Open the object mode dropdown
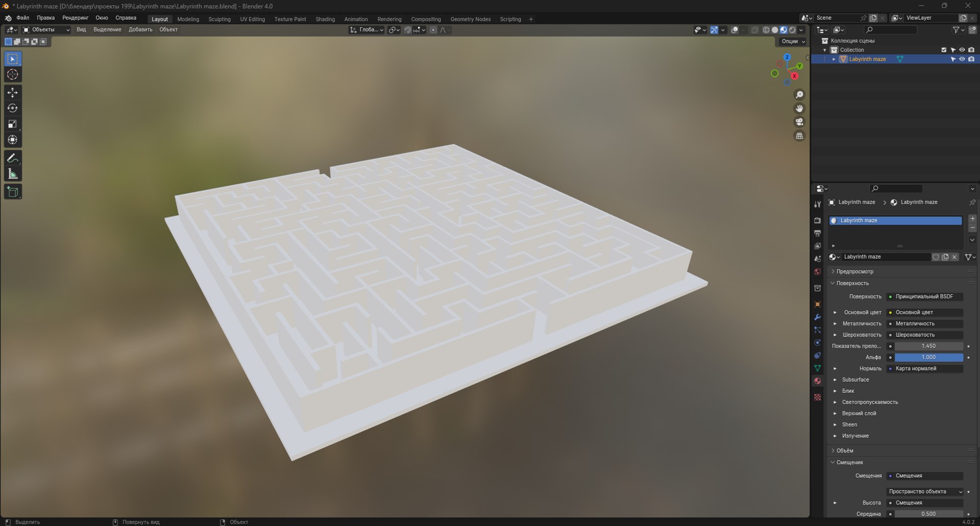 point(46,30)
